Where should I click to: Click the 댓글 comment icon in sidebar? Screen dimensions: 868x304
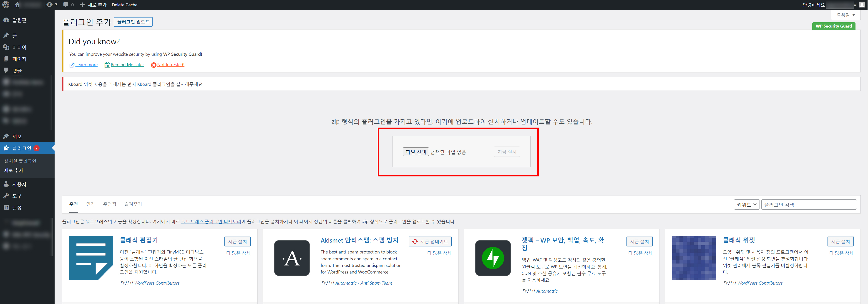6,71
